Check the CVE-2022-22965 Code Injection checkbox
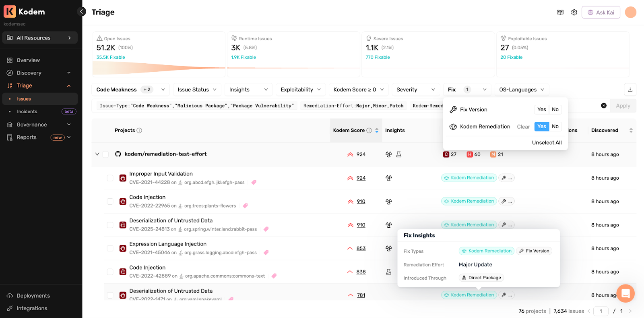644x318 pixels. click(110, 201)
